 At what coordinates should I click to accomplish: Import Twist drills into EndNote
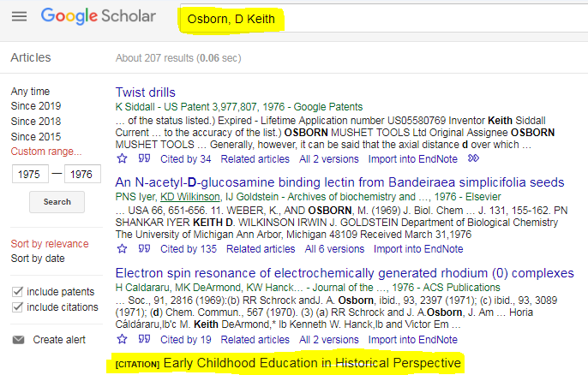pyautogui.click(x=413, y=159)
